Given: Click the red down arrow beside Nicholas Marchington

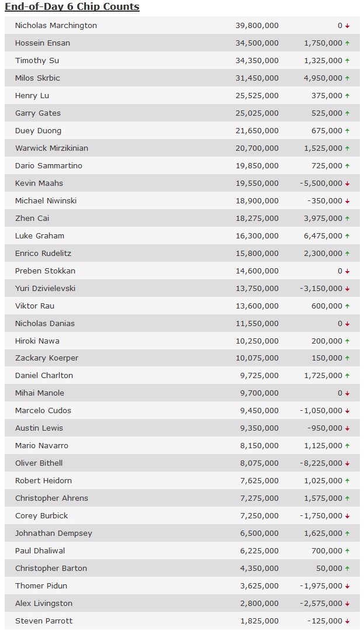Looking at the screenshot, I should pyautogui.click(x=347, y=26).
